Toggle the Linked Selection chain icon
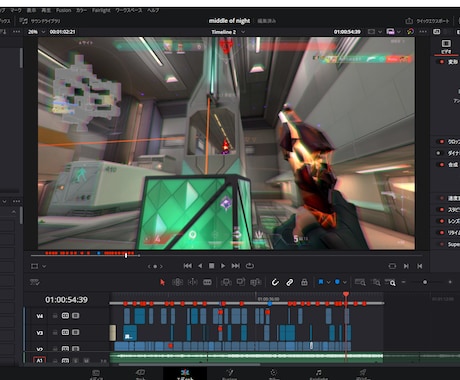Image resolution: width=460 pixels, height=380 pixels. pos(290,282)
